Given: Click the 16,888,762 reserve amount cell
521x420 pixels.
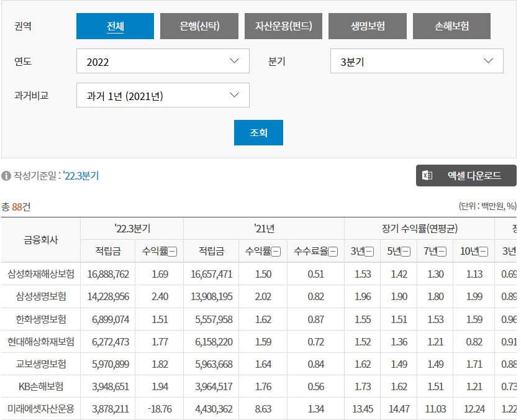Looking at the screenshot, I should point(108,274).
